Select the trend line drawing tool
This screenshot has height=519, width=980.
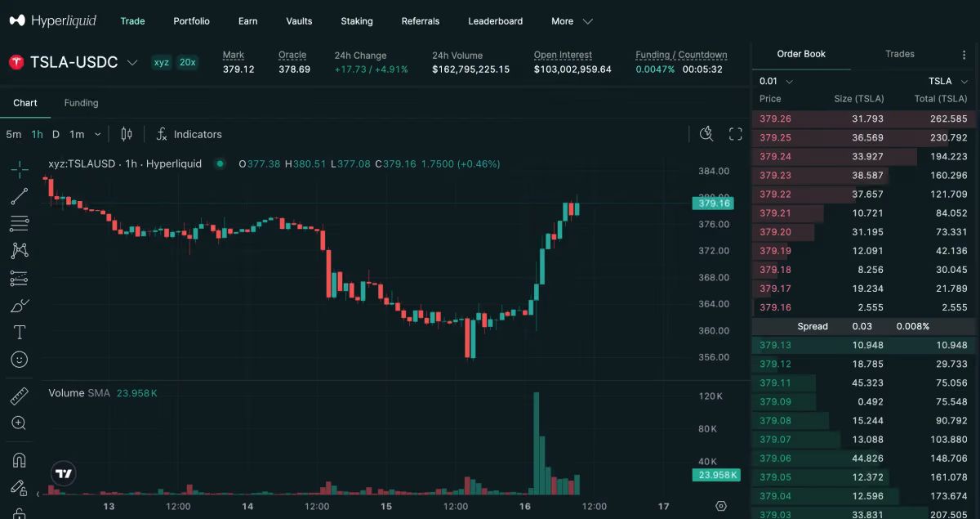click(x=20, y=196)
